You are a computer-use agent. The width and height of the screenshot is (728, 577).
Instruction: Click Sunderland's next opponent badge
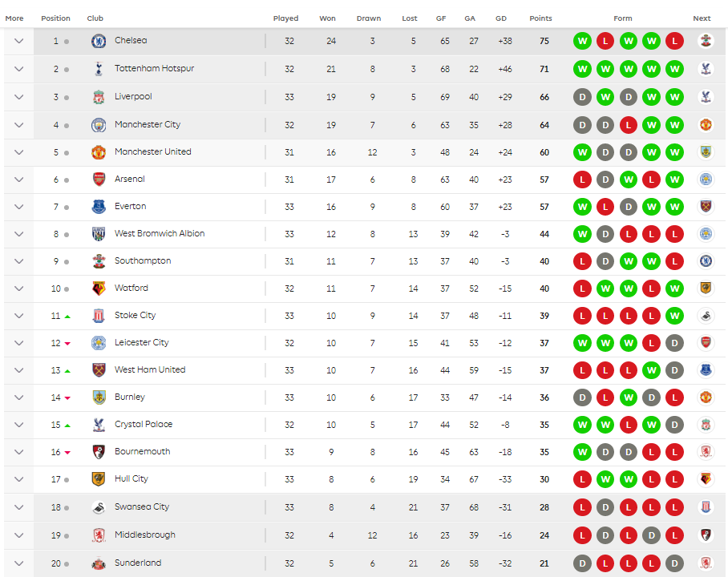pyautogui.click(x=706, y=563)
